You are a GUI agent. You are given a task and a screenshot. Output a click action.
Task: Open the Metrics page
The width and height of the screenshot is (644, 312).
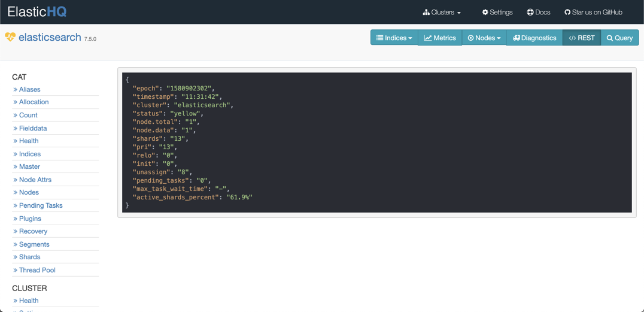pyautogui.click(x=440, y=38)
